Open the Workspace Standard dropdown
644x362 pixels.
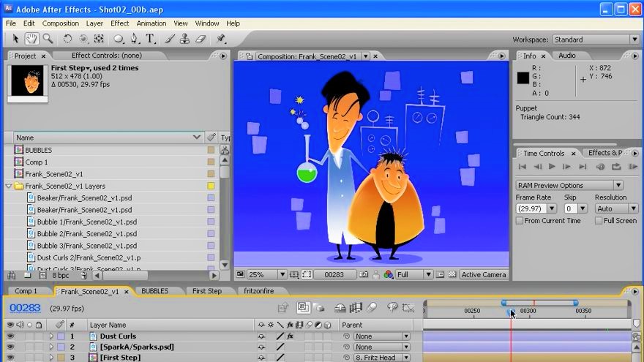click(596, 39)
